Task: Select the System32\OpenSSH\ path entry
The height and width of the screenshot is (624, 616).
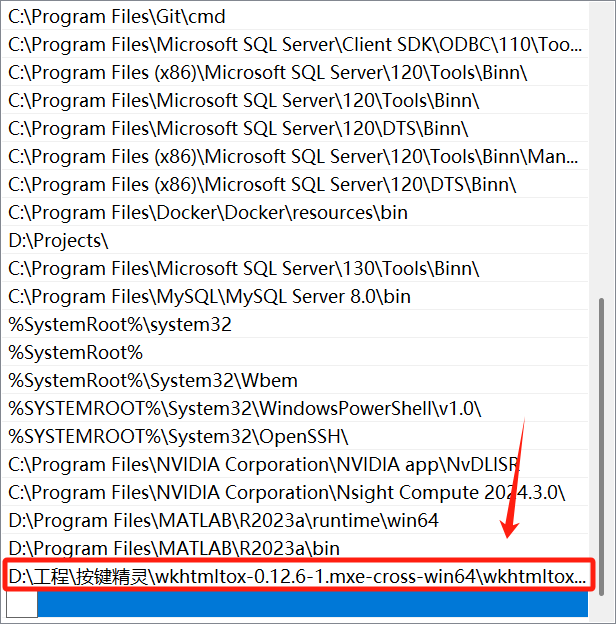Action: [295, 436]
